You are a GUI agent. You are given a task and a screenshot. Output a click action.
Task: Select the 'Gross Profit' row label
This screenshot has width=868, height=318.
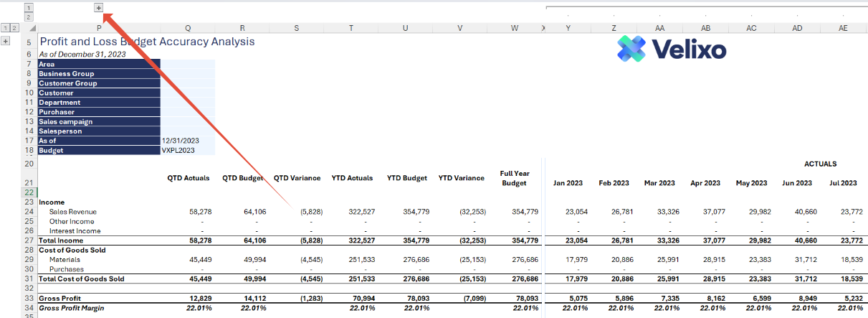[x=62, y=298]
